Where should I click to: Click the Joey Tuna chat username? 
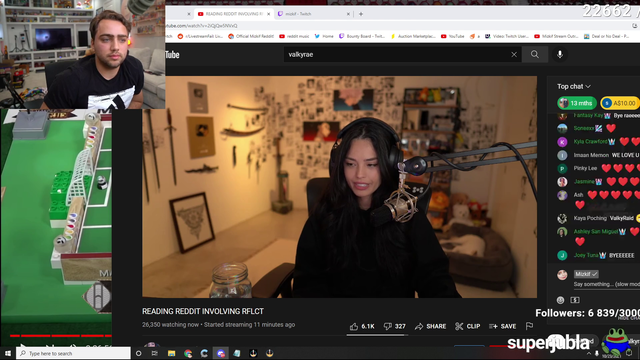pos(586,255)
